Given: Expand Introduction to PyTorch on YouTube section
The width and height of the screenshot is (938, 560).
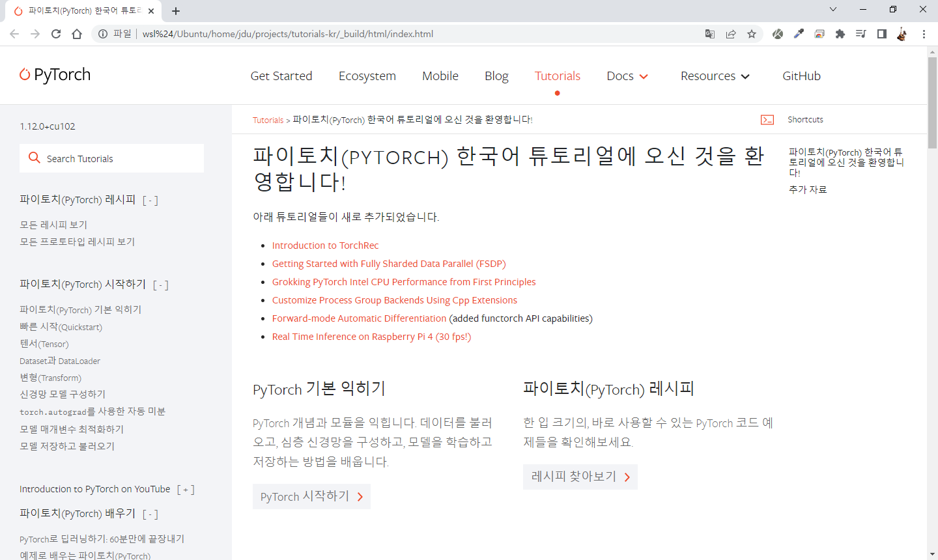Looking at the screenshot, I should (x=186, y=490).
